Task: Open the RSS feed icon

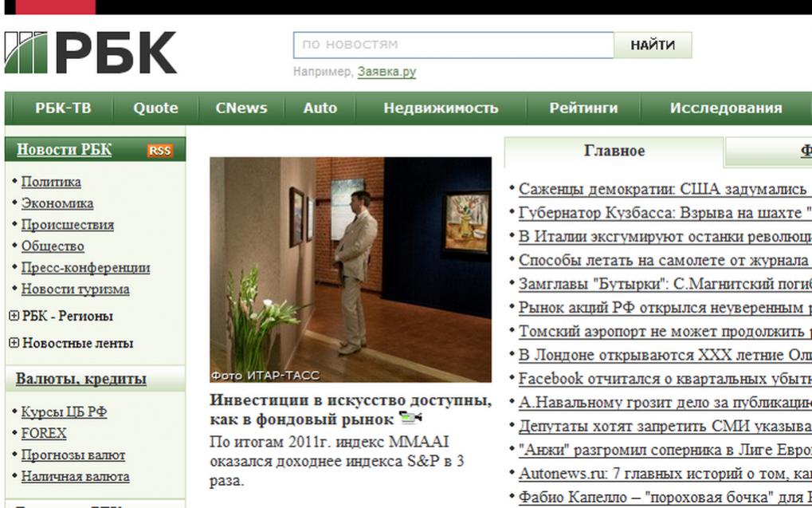Action: point(159,150)
